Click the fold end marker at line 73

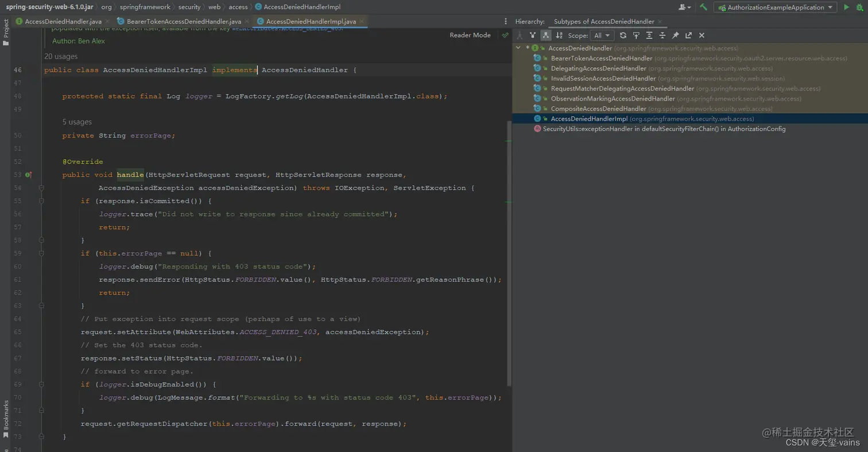coord(41,436)
